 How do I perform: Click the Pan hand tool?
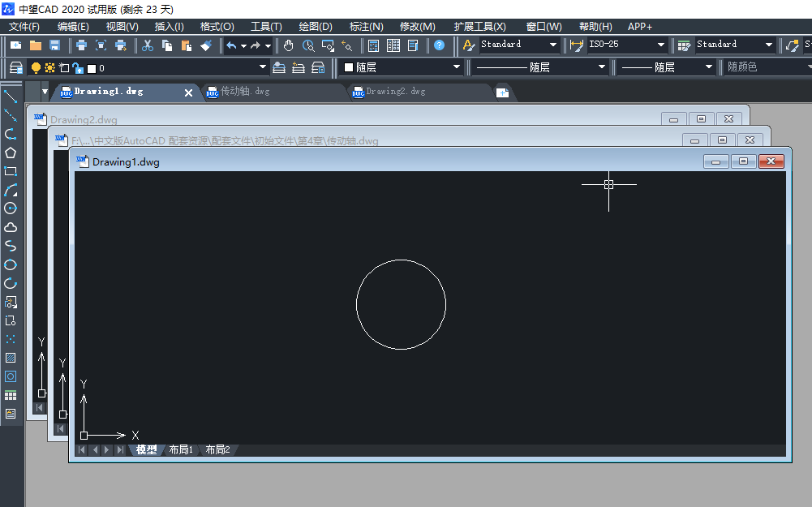click(289, 45)
